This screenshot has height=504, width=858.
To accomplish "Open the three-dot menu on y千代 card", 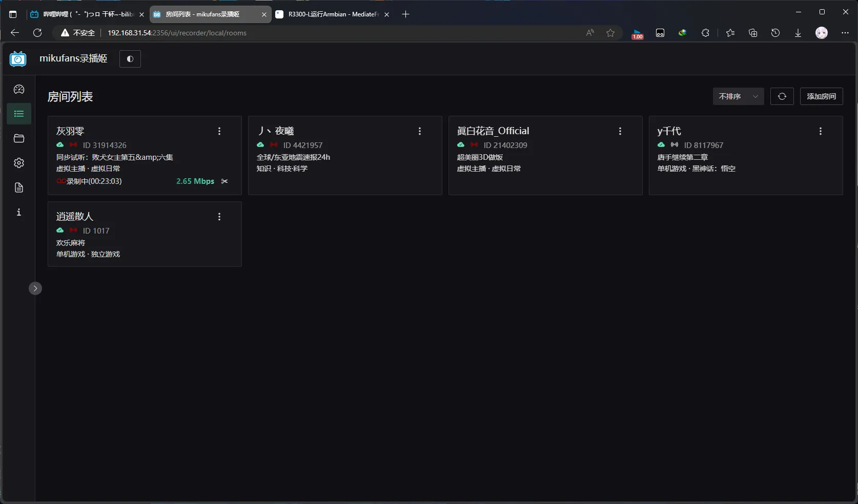I will click(820, 131).
